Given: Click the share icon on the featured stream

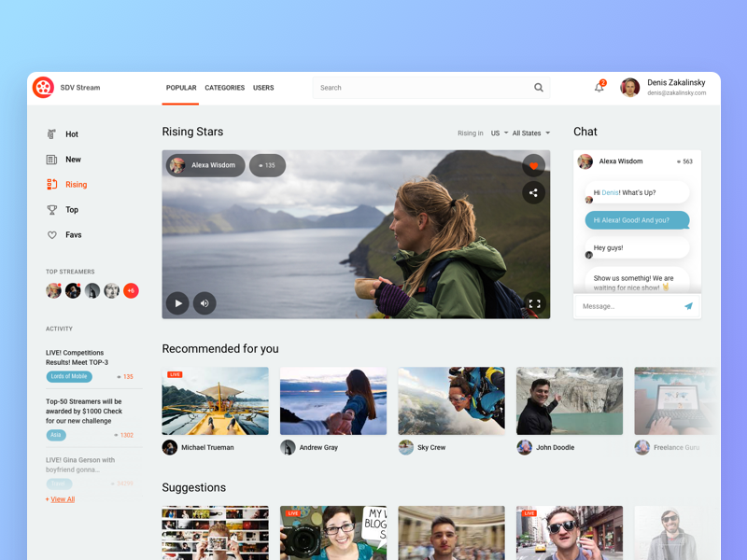Looking at the screenshot, I should point(533,192).
